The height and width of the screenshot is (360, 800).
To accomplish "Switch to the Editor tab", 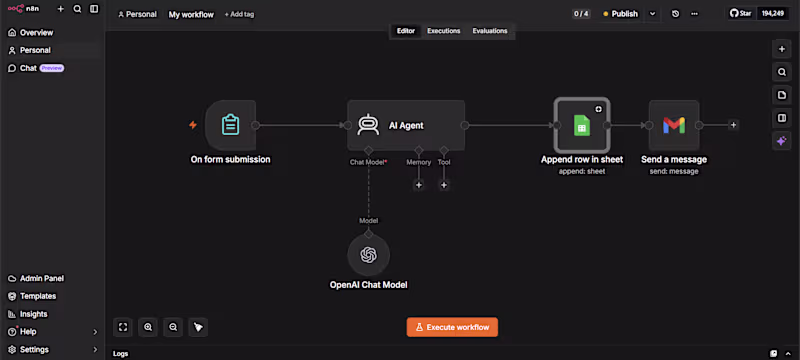I will [406, 31].
